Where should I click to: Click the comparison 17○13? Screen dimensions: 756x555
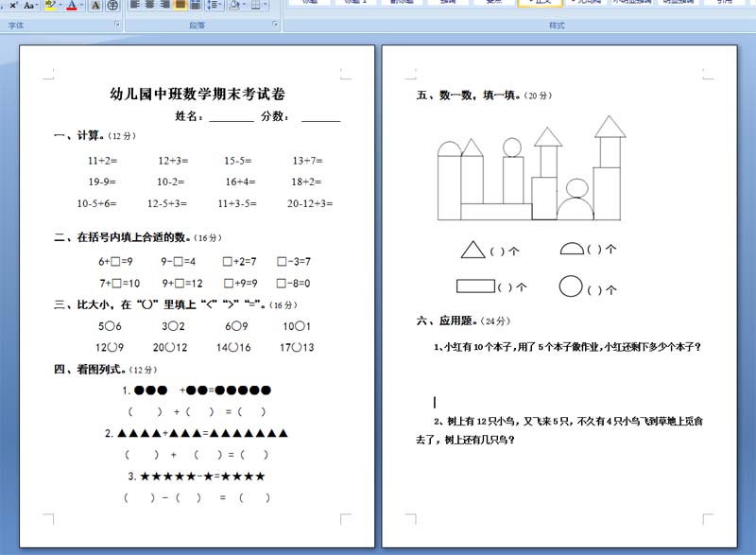click(297, 347)
